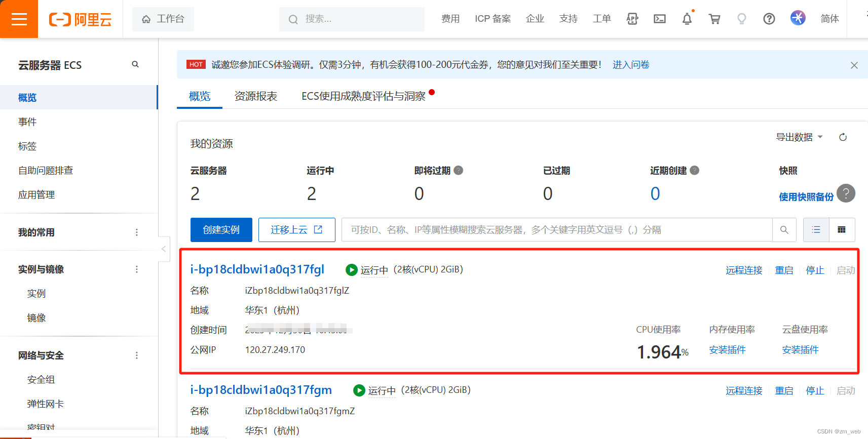The height and width of the screenshot is (439, 868).
Task: Click the round help bubble beside 使用快照备份
Action: click(x=846, y=193)
